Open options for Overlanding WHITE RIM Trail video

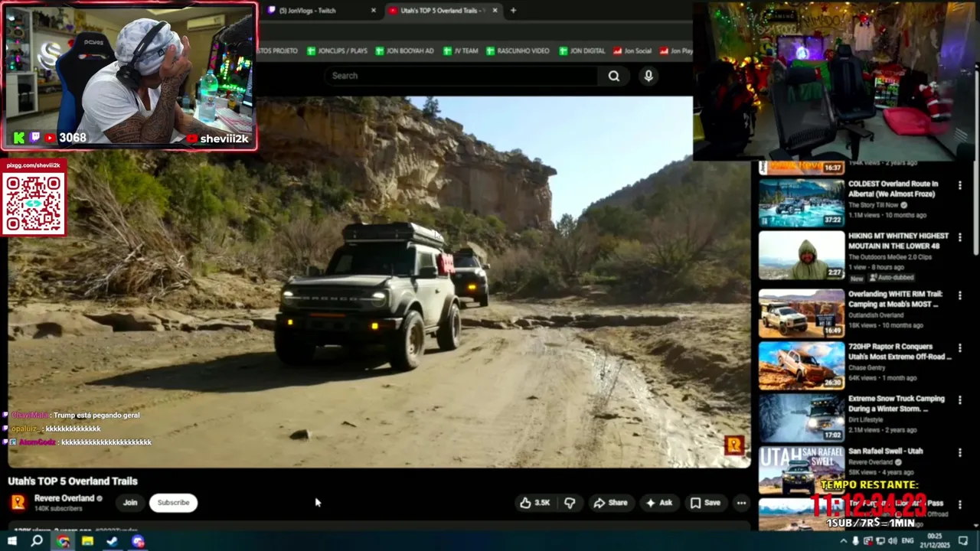tap(959, 295)
